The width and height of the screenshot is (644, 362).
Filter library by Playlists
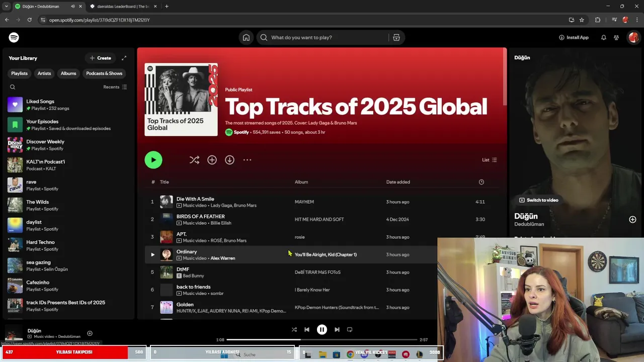pos(20,73)
